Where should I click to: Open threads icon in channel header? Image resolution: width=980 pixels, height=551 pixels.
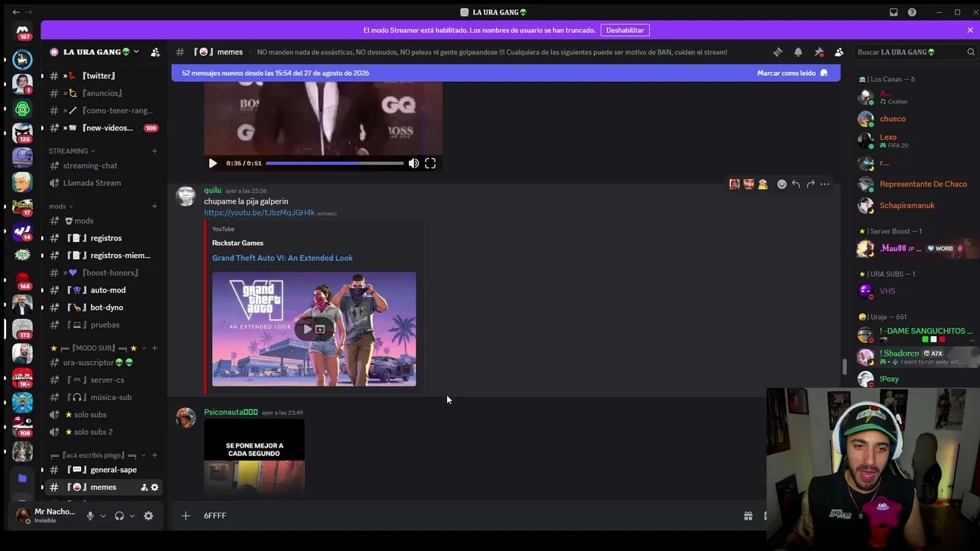click(x=778, y=52)
